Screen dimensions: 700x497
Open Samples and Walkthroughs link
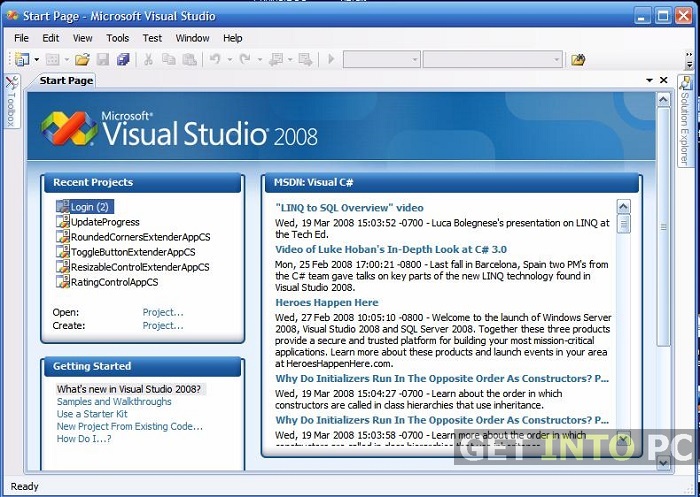click(114, 401)
